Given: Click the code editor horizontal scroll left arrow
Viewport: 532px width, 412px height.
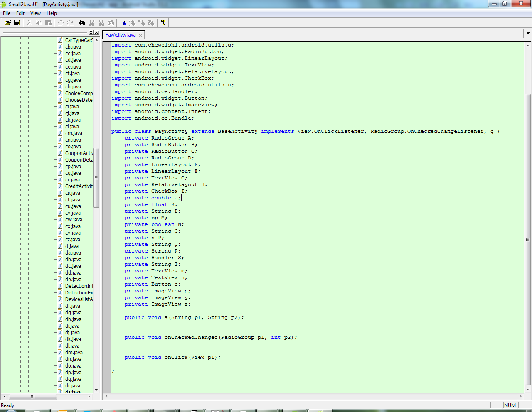Looking at the screenshot, I should 107,396.
